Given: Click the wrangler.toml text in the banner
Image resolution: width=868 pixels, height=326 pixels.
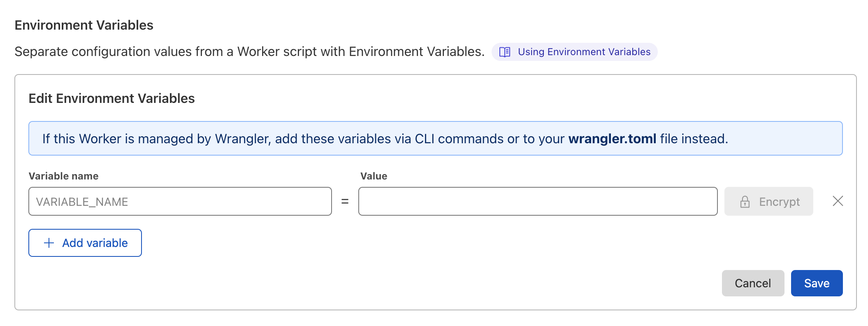Looking at the screenshot, I should pyautogui.click(x=612, y=139).
